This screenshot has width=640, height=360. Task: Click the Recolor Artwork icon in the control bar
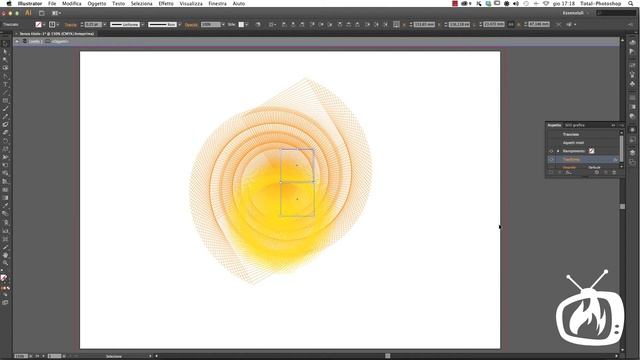(x=258, y=24)
